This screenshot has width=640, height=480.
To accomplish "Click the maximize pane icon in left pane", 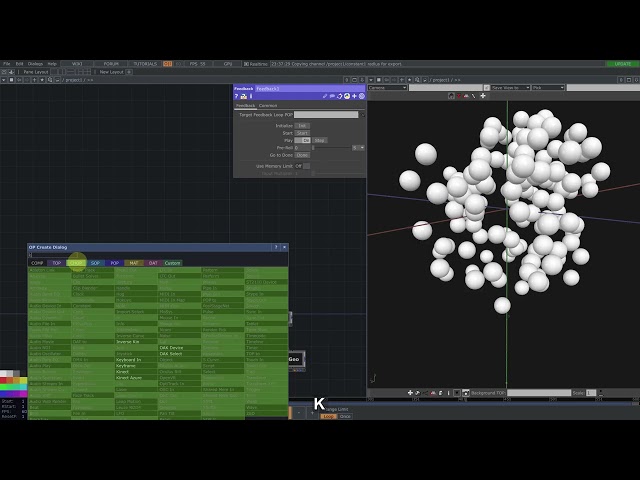I will coord(354,80).
